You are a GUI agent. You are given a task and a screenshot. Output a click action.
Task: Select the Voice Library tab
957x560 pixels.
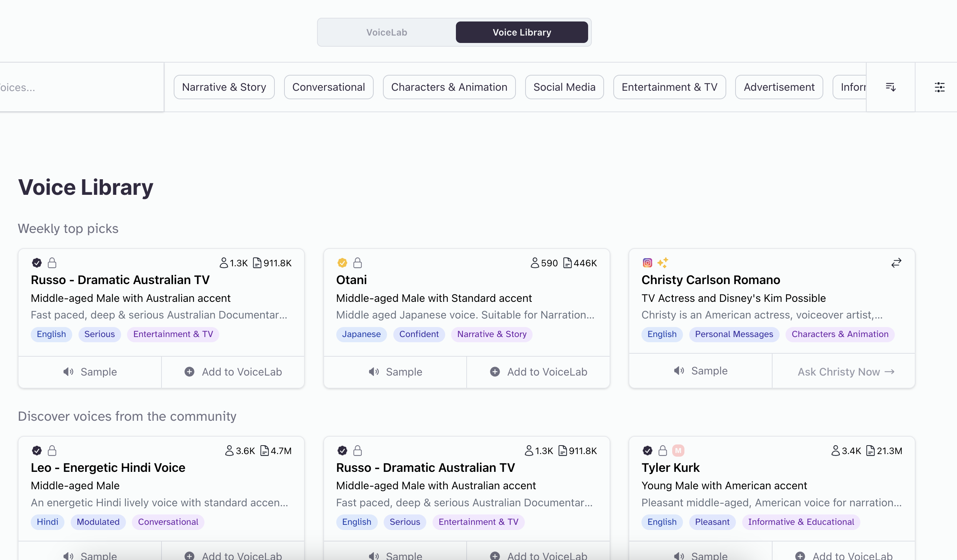(x=521, y=32)
